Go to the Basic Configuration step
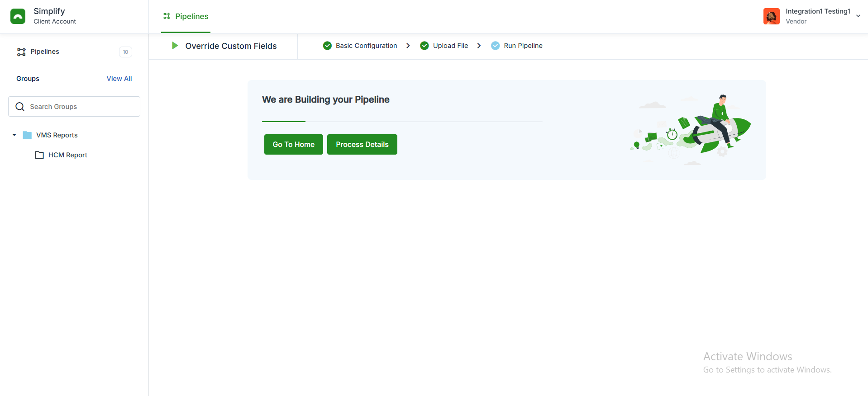 point(366,46)
